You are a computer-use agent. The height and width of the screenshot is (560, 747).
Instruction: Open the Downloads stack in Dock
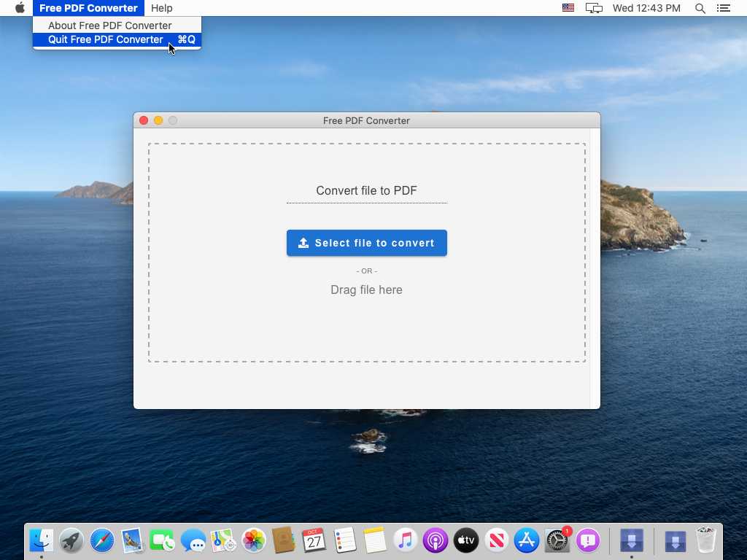tap(675, 540)
